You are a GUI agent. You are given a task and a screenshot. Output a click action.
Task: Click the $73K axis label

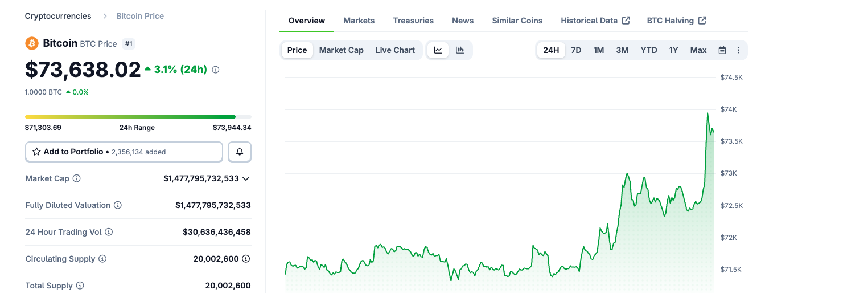coord(729,173)
